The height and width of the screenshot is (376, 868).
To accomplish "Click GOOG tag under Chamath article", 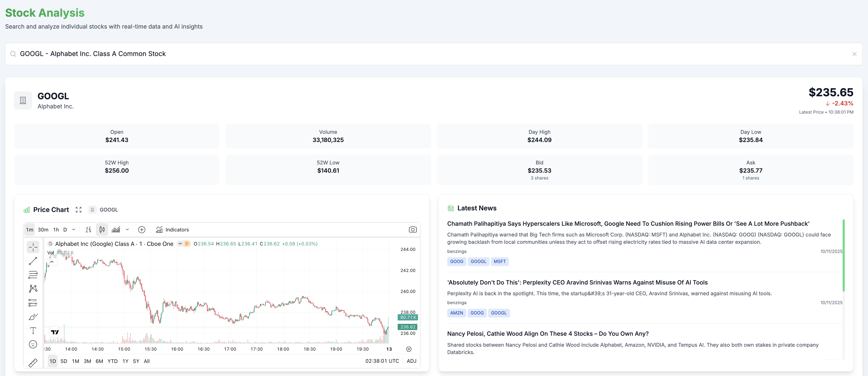I will point(456,261).
